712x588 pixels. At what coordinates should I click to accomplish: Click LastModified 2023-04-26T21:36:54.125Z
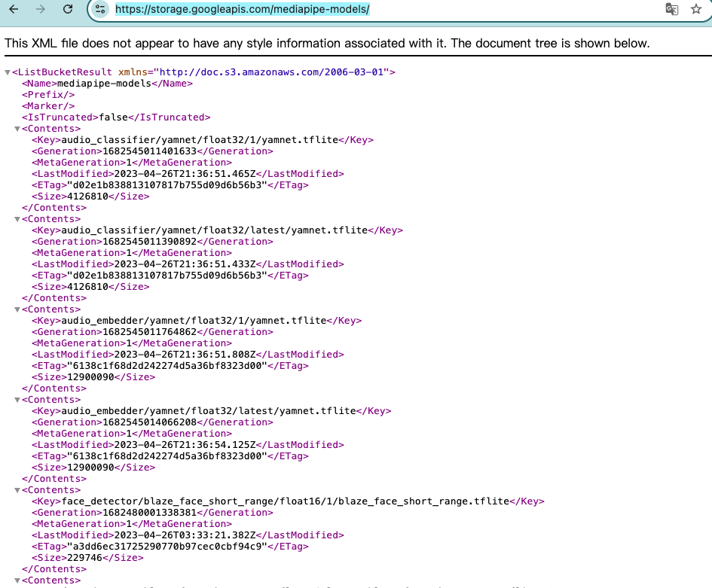coord(185,445)
